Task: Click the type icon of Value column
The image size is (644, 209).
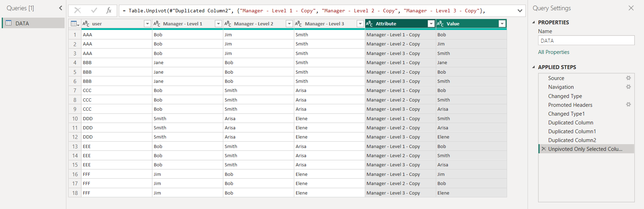Action: click(x=440, y=24)
